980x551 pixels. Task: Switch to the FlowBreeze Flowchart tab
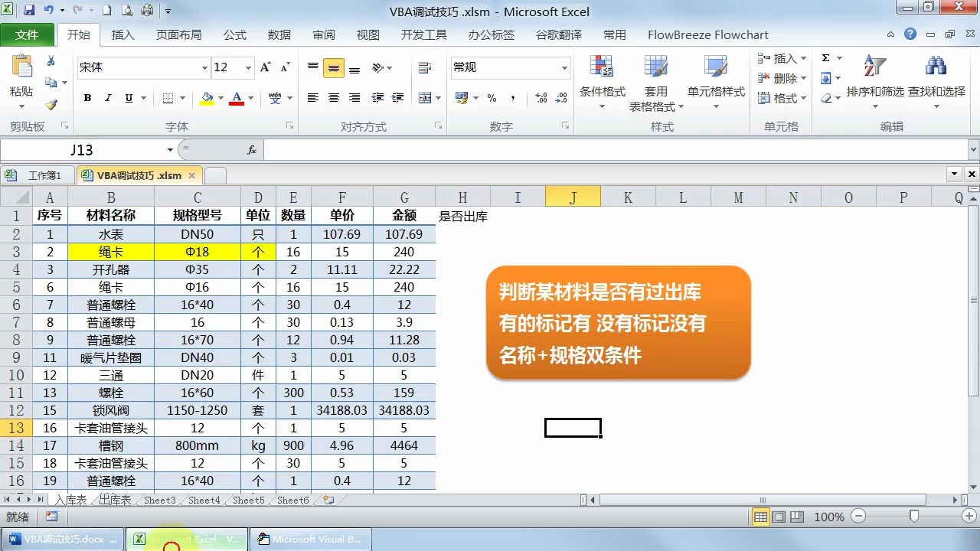(707, 34)
